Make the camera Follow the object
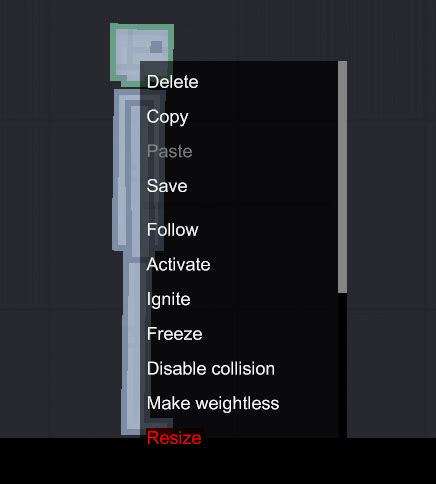Screen dimensions: 436x484 [x=173, y=230]
